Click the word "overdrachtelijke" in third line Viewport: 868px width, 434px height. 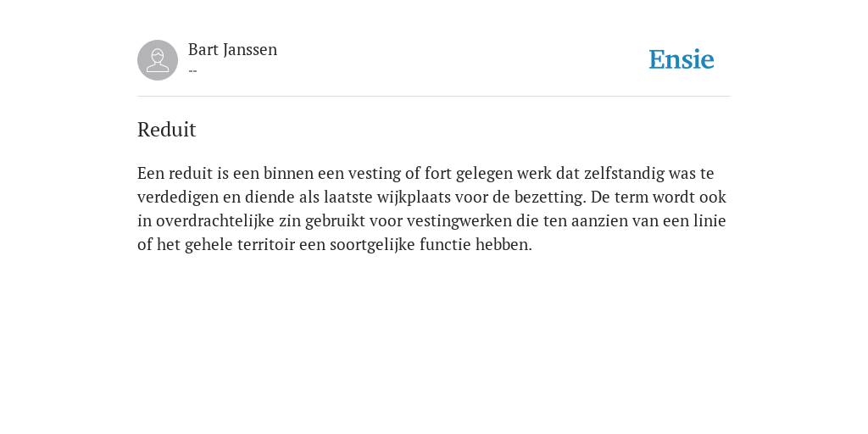coord(214,221)
